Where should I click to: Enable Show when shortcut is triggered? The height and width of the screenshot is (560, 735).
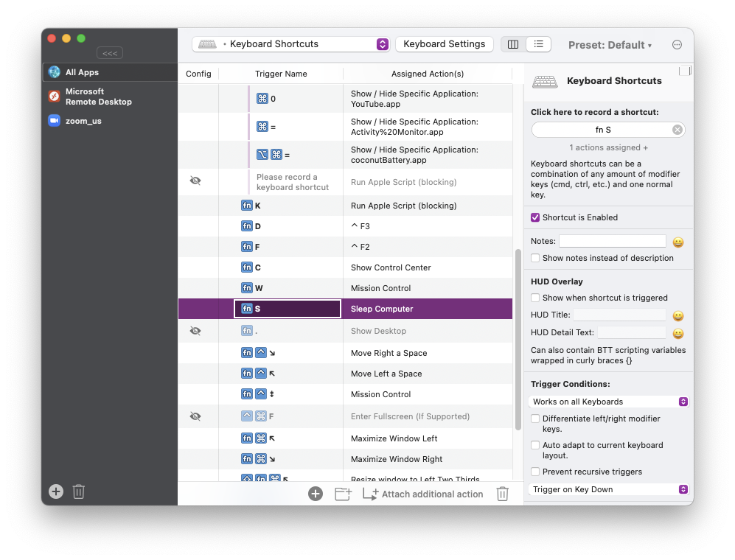pyautogui.click(x=536, y=298)
